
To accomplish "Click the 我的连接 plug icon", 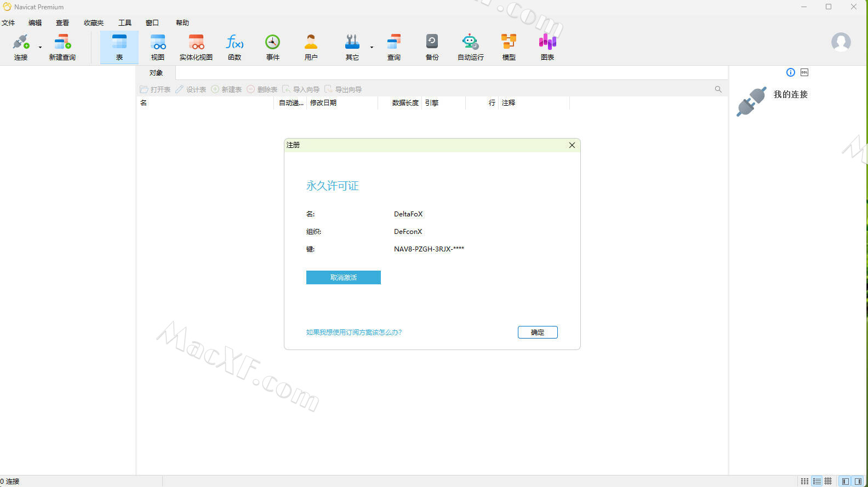I will click(x=751, y=101).
